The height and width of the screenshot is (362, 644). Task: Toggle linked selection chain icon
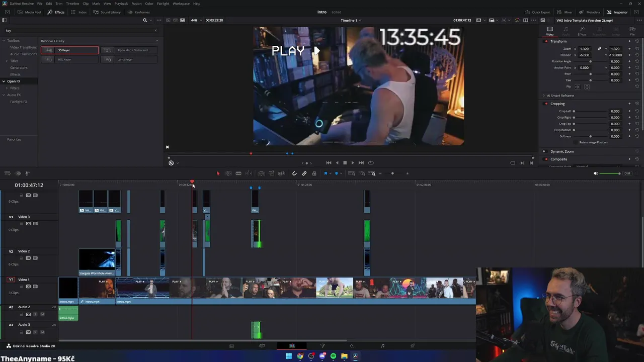(304, 173)
